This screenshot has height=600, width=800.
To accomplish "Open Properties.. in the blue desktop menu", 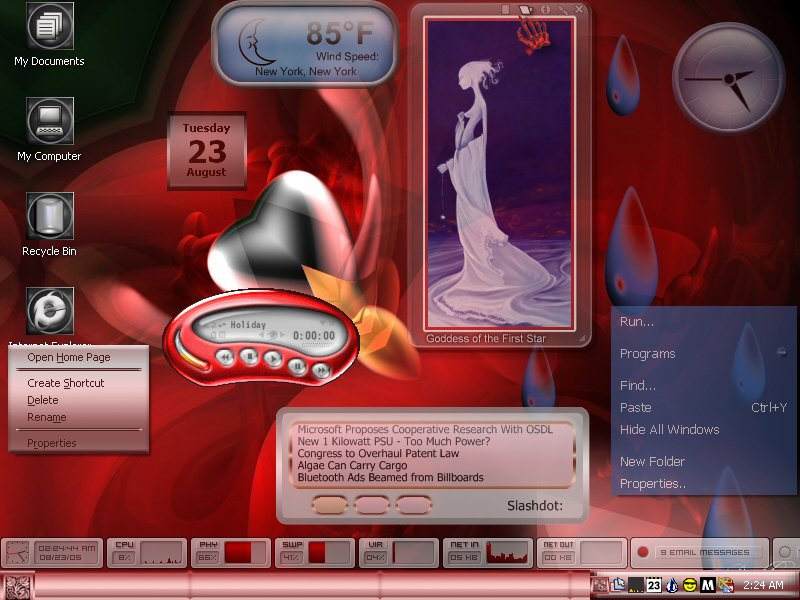I will pyautogui.click(x=653, y=484).
